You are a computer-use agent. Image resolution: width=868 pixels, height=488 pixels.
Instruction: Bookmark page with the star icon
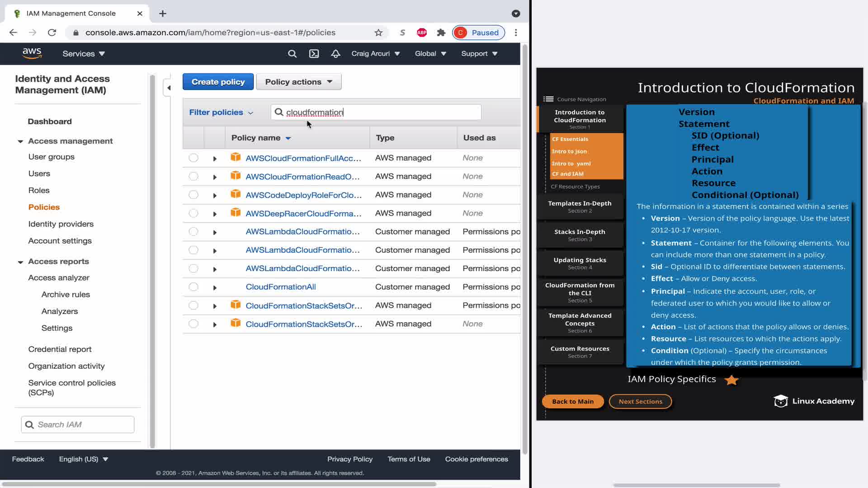pos(378,33)
